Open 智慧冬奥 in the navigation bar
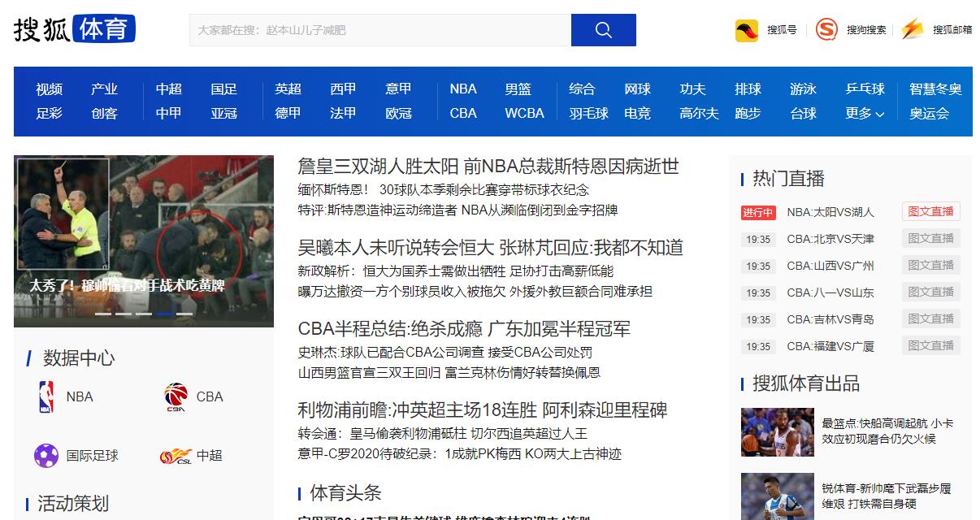The height and width of the screenshot is (520, 980). [935, 89]
